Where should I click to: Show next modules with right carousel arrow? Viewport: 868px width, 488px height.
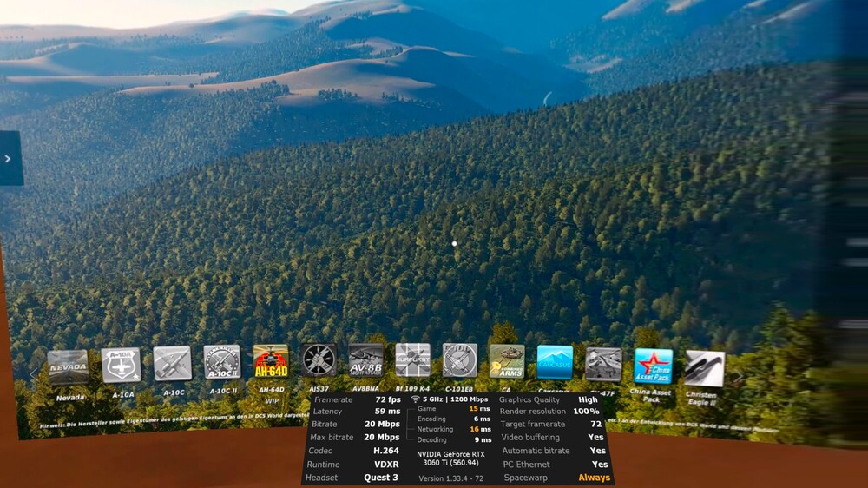[x=738, y=377]
